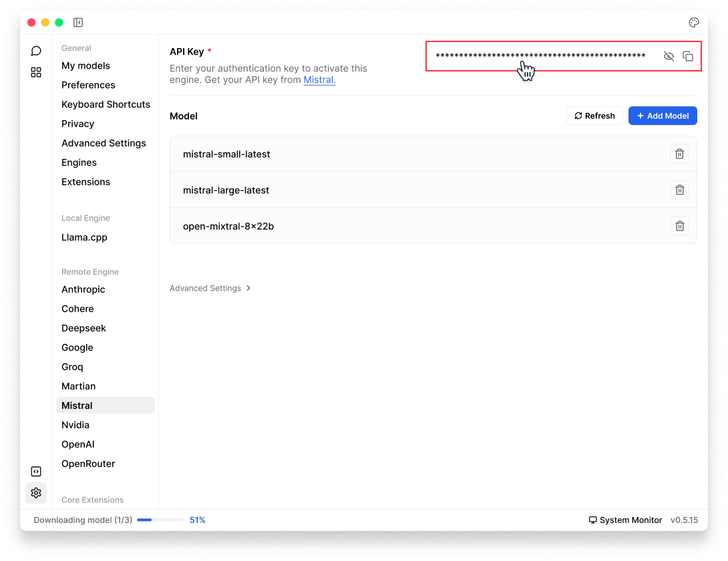728x561 pixels.
Task: Select the Anthropic remote engine
Action: 83,289
